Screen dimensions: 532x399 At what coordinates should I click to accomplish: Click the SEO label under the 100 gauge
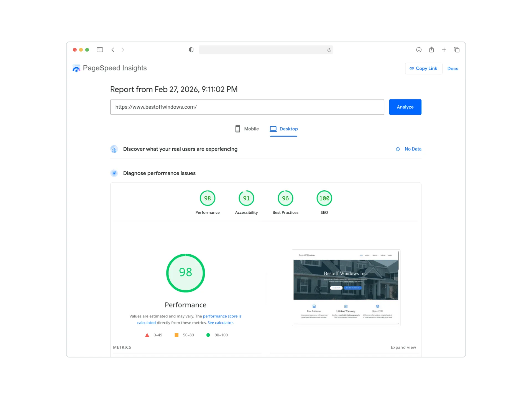[x=324, y=213]
